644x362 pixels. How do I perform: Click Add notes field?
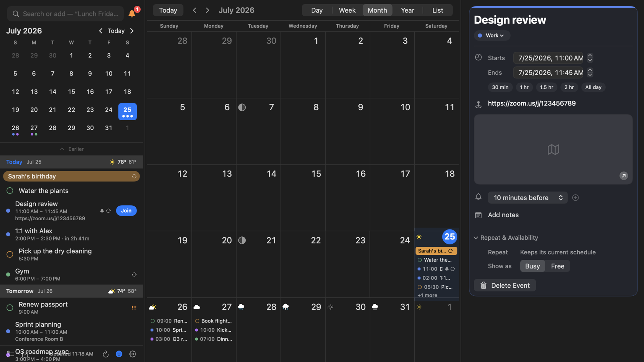tap(503, 215)
